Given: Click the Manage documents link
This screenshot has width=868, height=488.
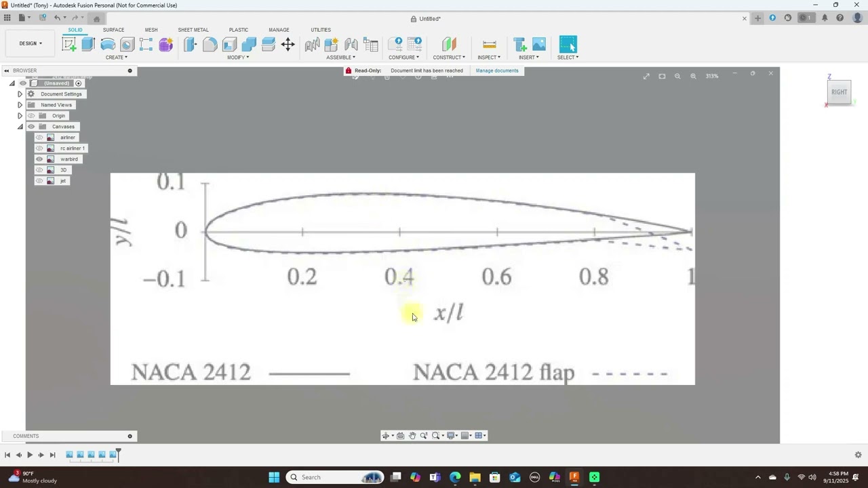Looking at the screenshot, I should (x=497, y=70).
